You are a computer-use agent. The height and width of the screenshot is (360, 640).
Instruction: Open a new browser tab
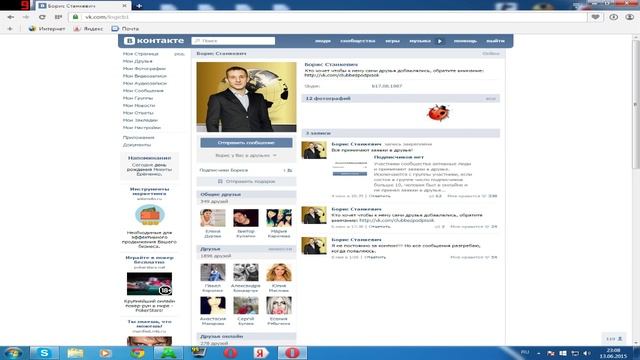(x=139, y=6)
